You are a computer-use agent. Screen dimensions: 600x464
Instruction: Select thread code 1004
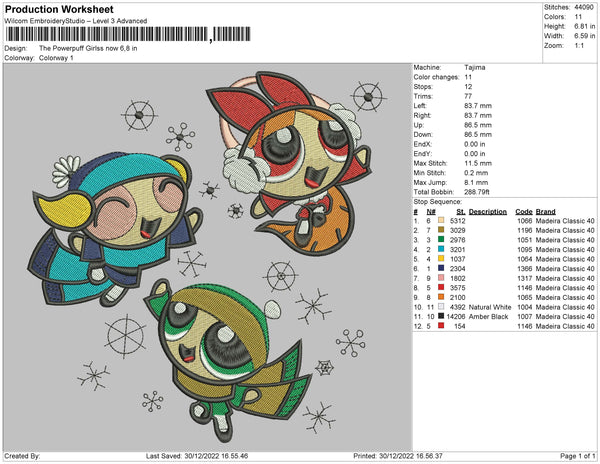click(x=524, y=307)
